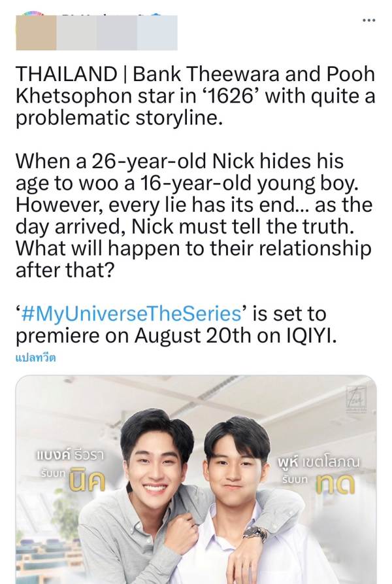Tap the 'When a 26-year-old Nick' paragraph
Image resolution: width=392 pixels, height=584 pixels.
[x=194, y=216]
